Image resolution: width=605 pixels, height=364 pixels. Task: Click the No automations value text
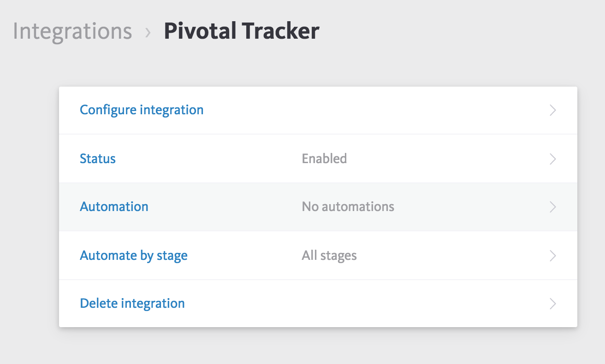coord(348,206)
